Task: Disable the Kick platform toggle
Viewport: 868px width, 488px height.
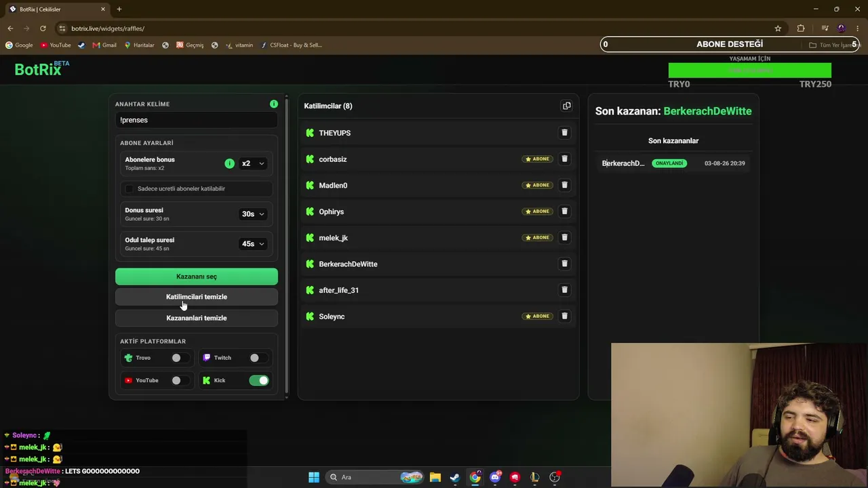Action: 259,380
